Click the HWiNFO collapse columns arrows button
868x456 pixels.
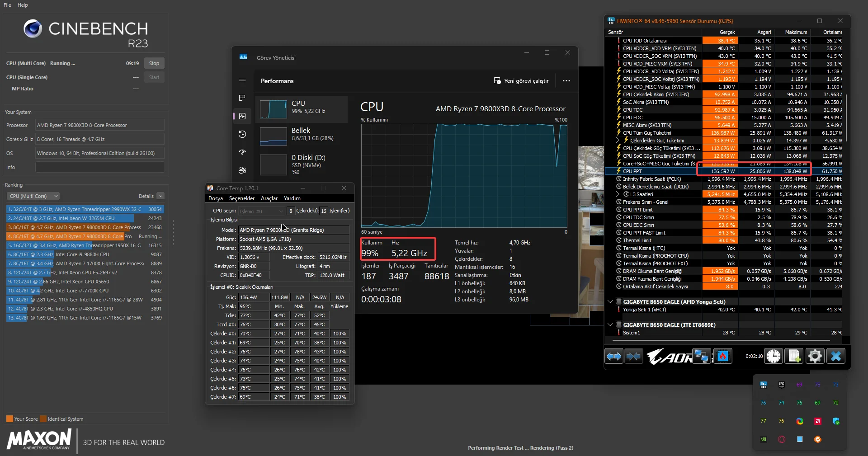633,357
